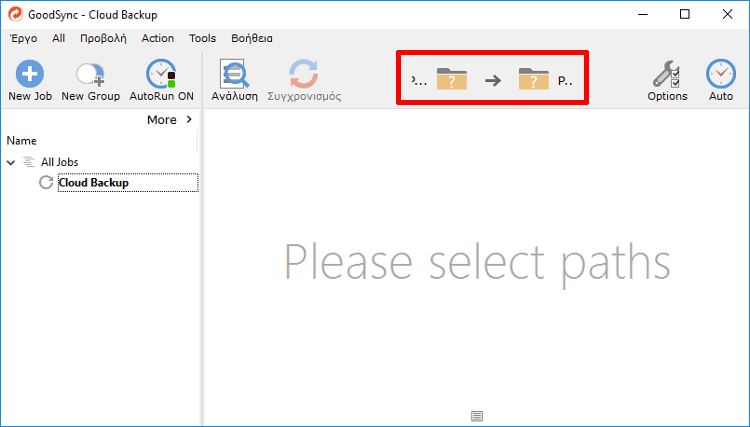
Task: Choose the left folder path icon
Action: [x=452, y=79]
